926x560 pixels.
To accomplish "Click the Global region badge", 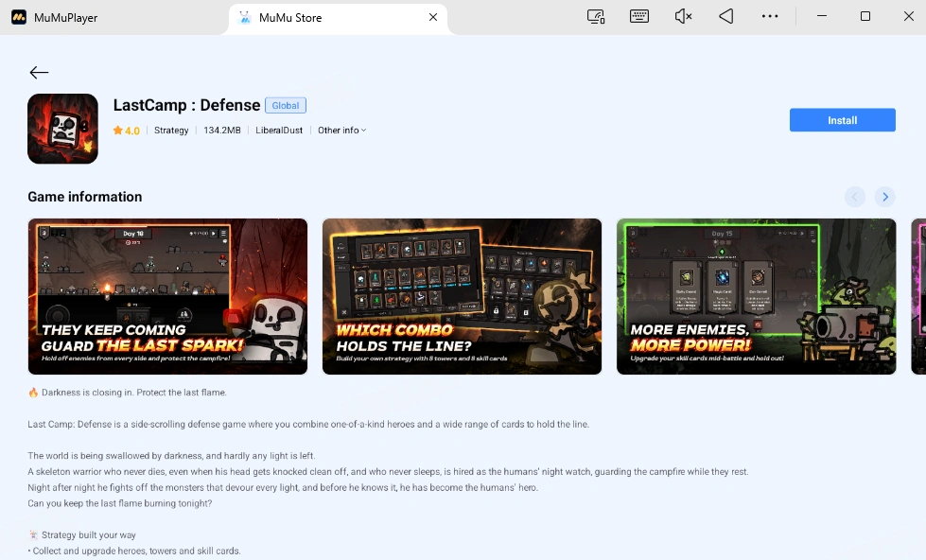I will point(286,105).
